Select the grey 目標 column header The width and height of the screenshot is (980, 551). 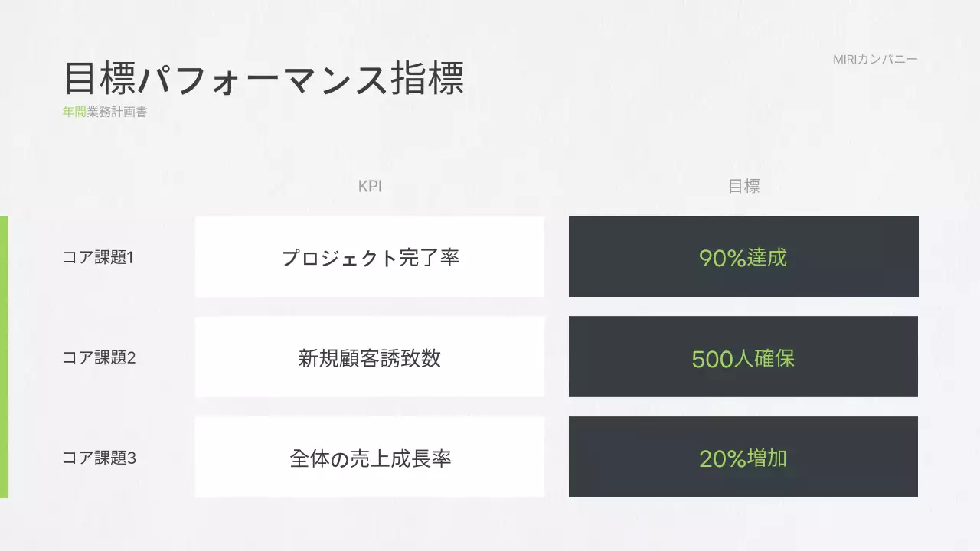743,187
